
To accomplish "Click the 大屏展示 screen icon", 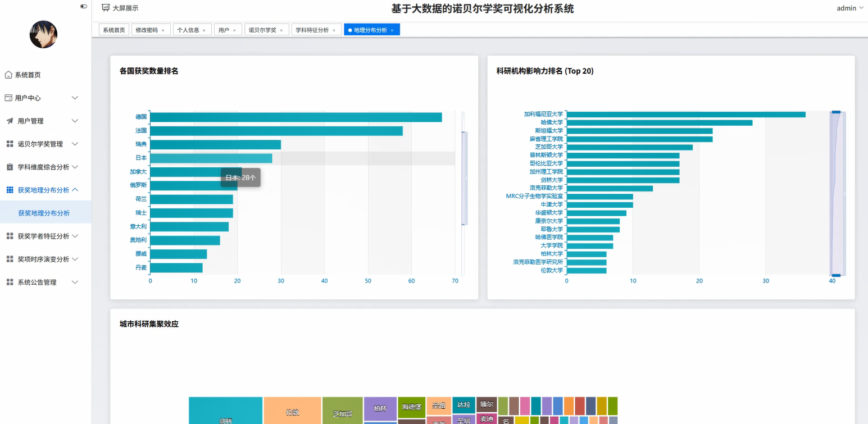I will point(106,8).
